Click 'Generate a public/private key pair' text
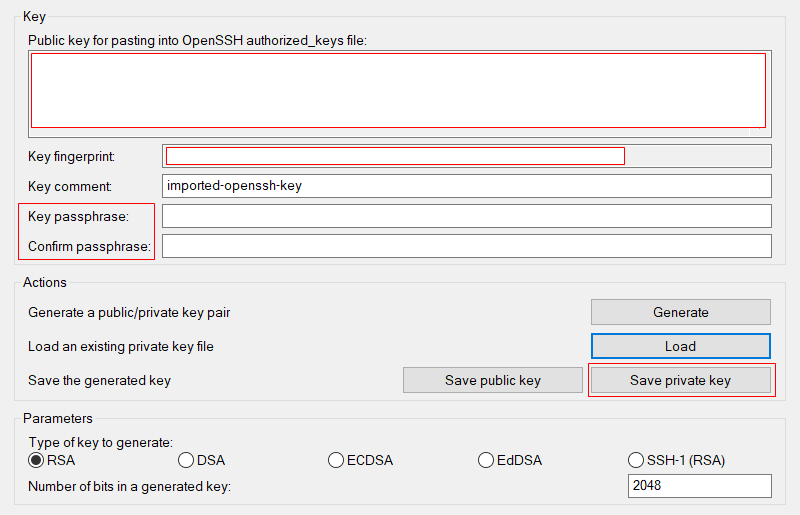 129,312
